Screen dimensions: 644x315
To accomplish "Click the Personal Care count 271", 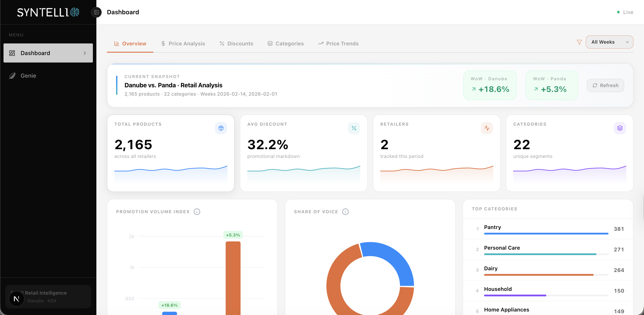I will click(x=619, y=249).
